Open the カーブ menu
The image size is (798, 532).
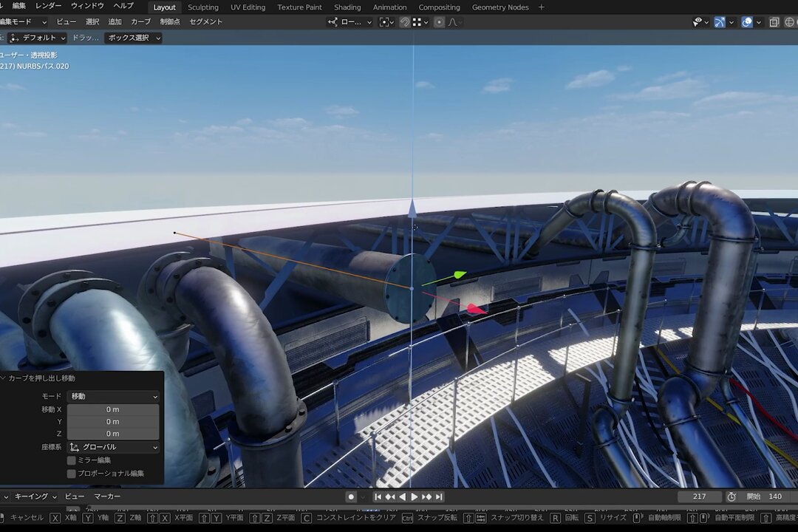coord(140,22)
